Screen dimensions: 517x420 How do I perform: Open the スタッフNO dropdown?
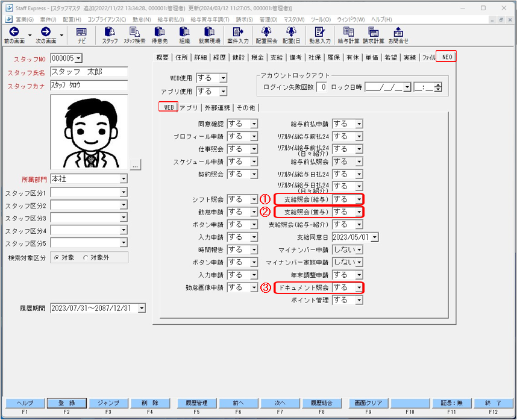tap(78, 58)
